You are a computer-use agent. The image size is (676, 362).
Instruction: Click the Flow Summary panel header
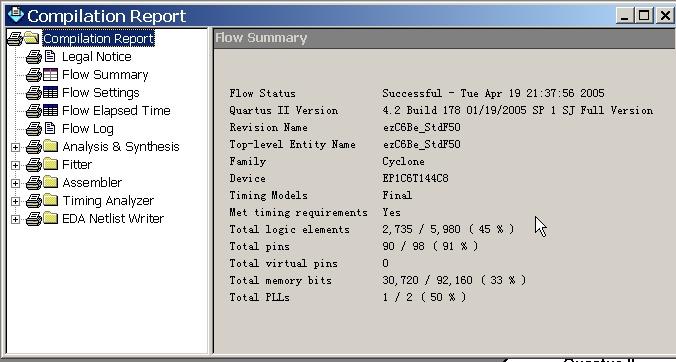click(444, 38)
